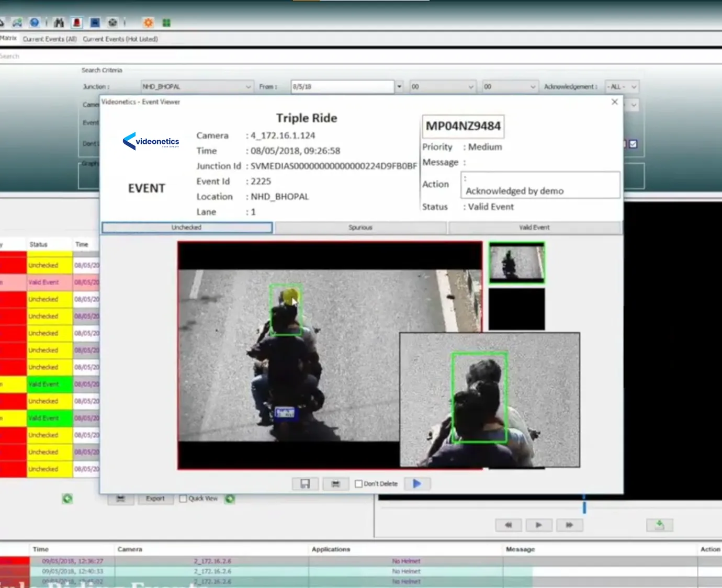Click the print icon in Event Viewer
The image size is (722, 588).
tap(336, 484)
